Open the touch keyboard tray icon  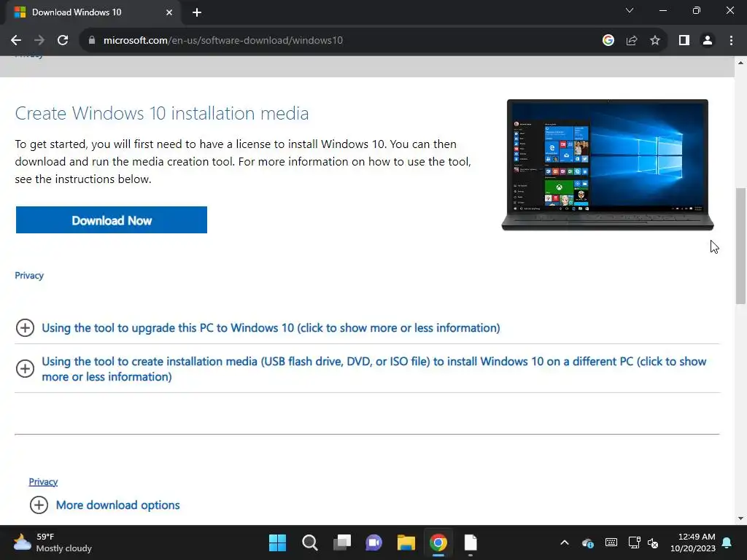(611, 542)
